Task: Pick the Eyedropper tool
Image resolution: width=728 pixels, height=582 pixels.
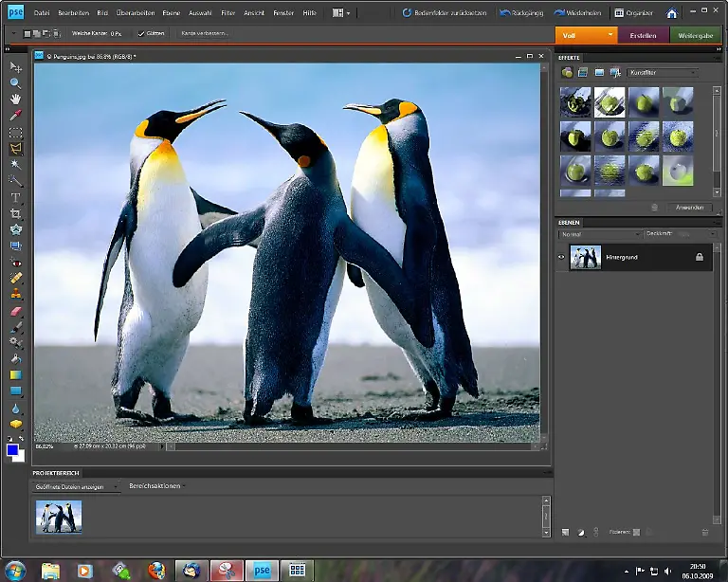Action: 15,116
